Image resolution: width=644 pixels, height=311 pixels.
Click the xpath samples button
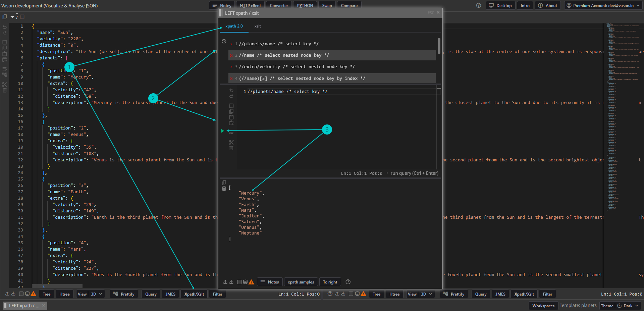point(301,282)
